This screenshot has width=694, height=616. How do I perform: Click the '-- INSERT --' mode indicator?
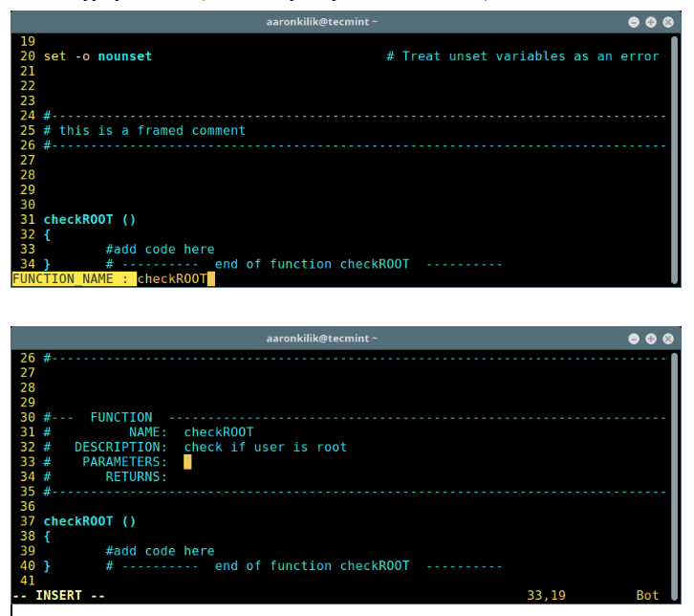(58, 595)
